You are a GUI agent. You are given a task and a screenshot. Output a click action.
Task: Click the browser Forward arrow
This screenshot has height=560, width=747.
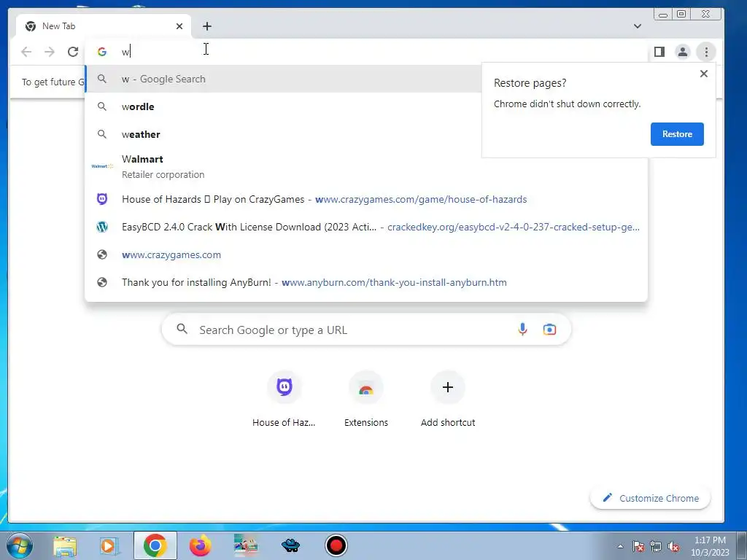(50, 52)
